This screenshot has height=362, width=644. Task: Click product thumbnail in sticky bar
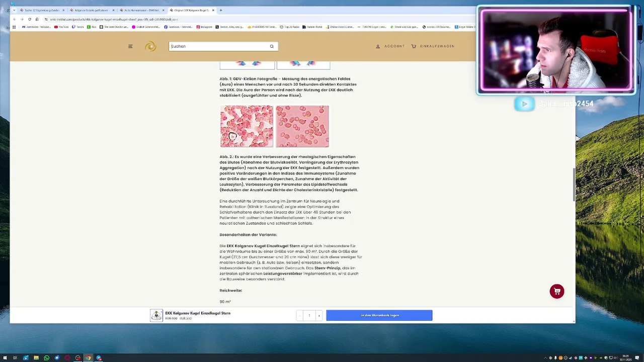point(156,315)
